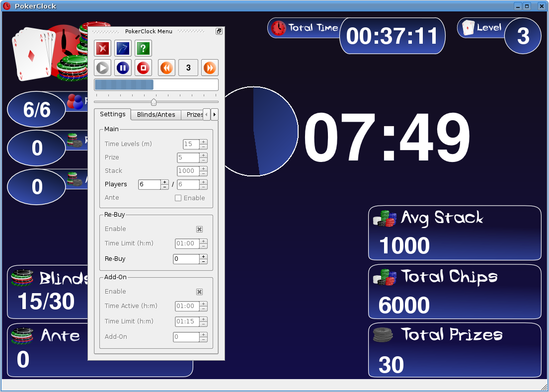
Task: Click Add-On Time Active field
Action: coord(187,306)
